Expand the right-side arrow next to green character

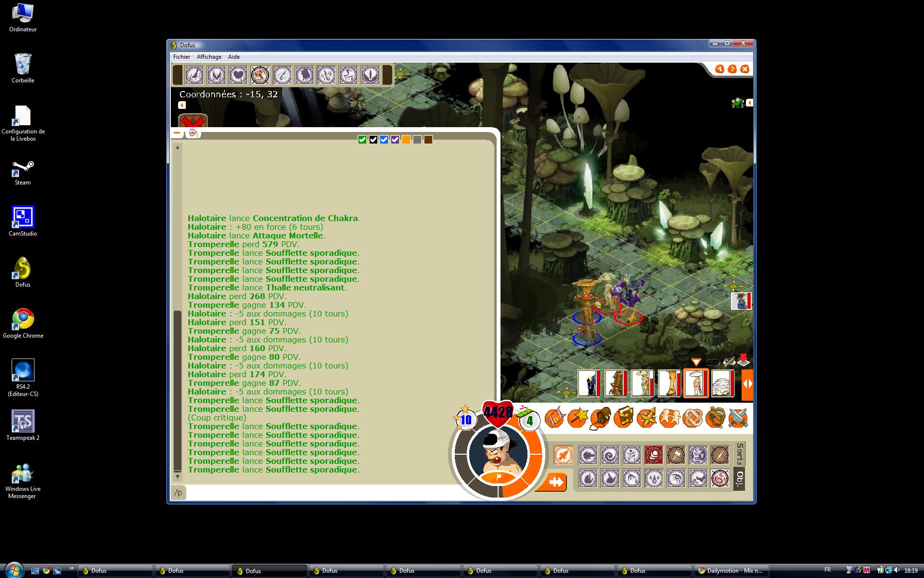point(749,103)
